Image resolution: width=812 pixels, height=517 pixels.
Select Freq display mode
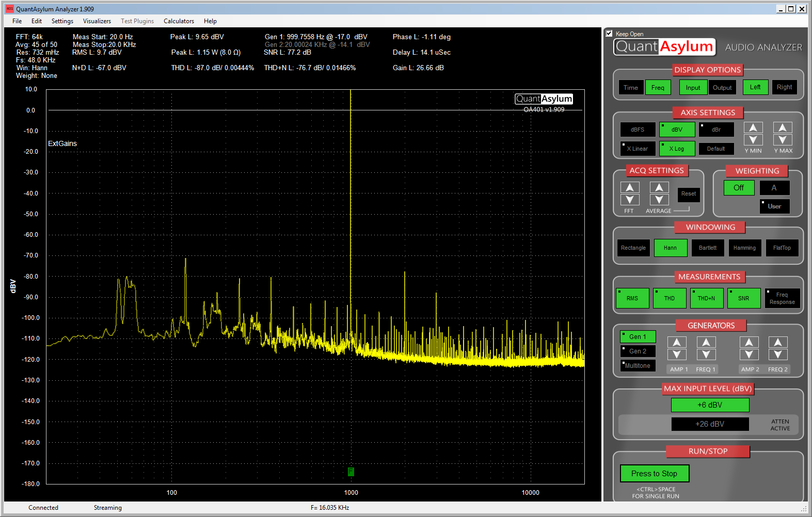pyautogui.click(x=658, y=88)
